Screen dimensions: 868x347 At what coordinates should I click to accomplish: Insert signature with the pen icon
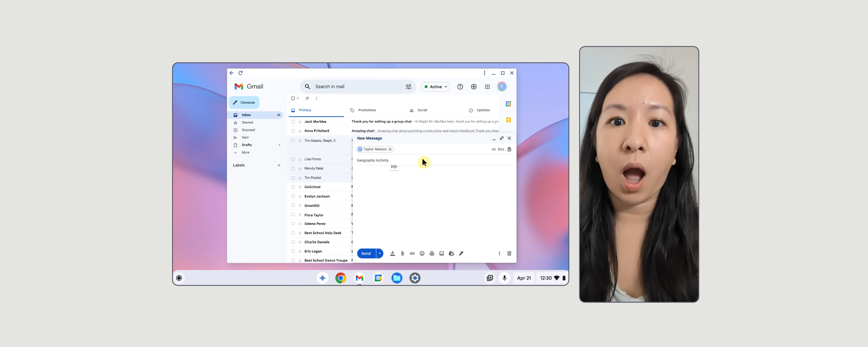(461, 254)
